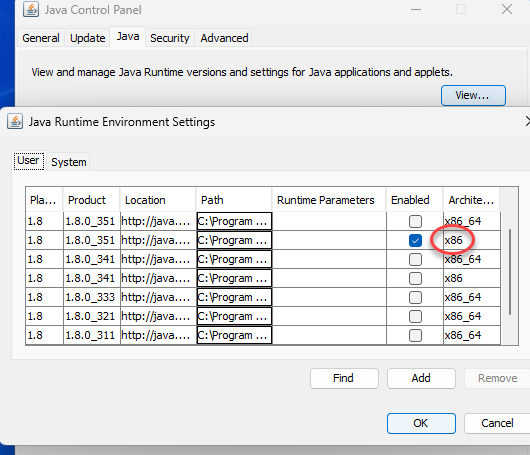Click the Path cell of the 1.8.0_333 row
This screenshot has width=530, height=455.
(234, 297)
